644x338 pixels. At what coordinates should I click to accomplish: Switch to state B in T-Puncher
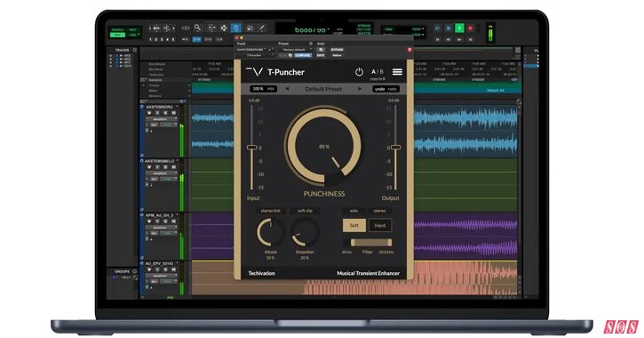pyautogui.click(x=382, y=71)
